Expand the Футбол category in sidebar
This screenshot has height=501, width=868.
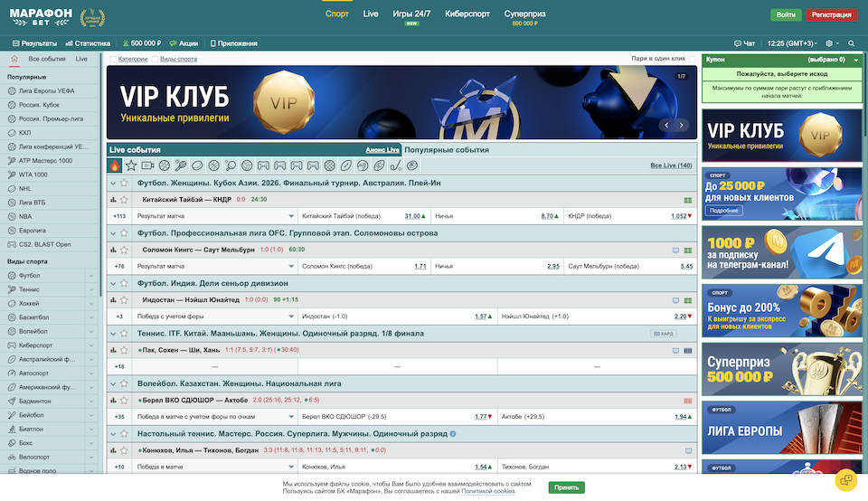click(x=91, y=275)
